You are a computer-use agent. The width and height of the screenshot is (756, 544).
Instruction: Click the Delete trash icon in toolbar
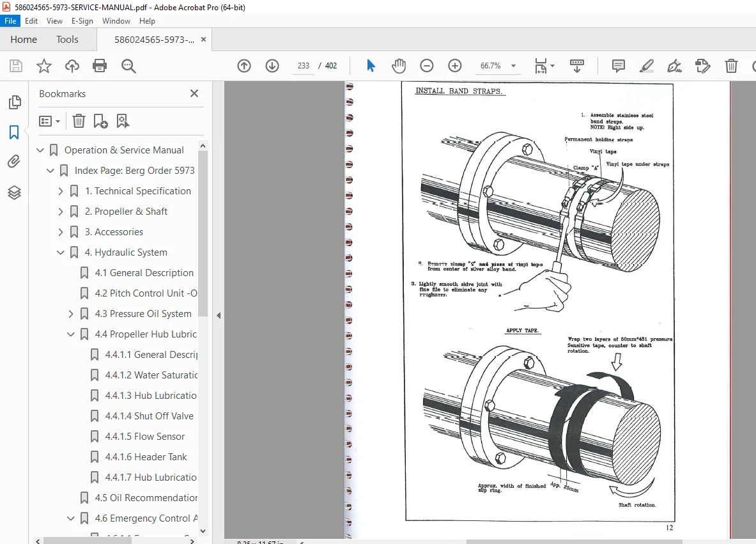731,66
